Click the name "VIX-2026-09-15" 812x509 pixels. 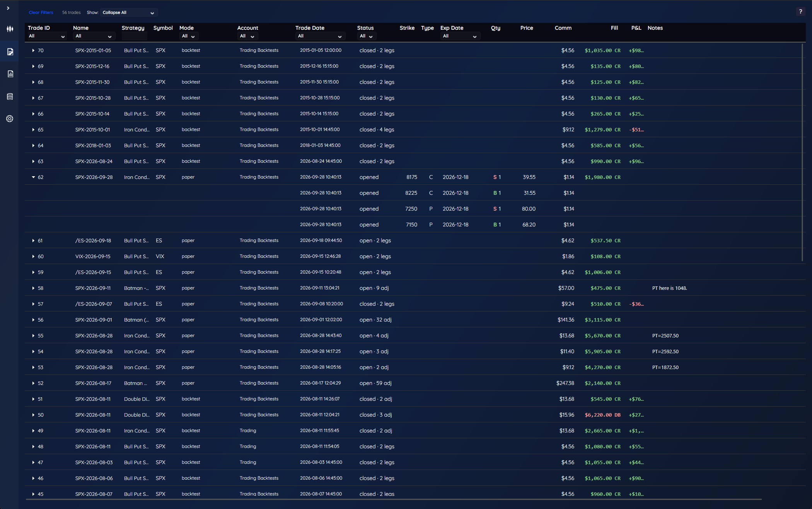93,257
